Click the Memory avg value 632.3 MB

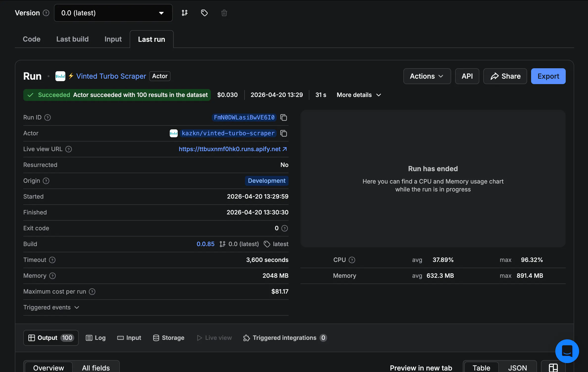coord(440,276)
